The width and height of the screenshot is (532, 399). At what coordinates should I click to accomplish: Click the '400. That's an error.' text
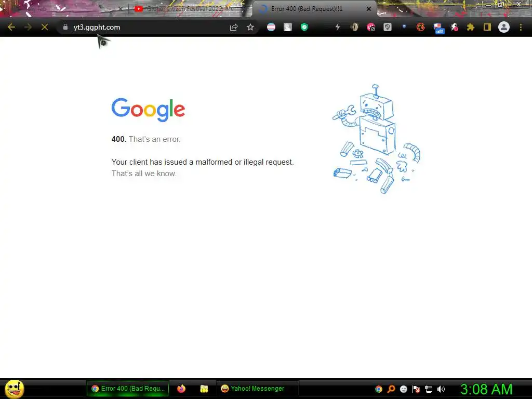[x=146, y=139]
